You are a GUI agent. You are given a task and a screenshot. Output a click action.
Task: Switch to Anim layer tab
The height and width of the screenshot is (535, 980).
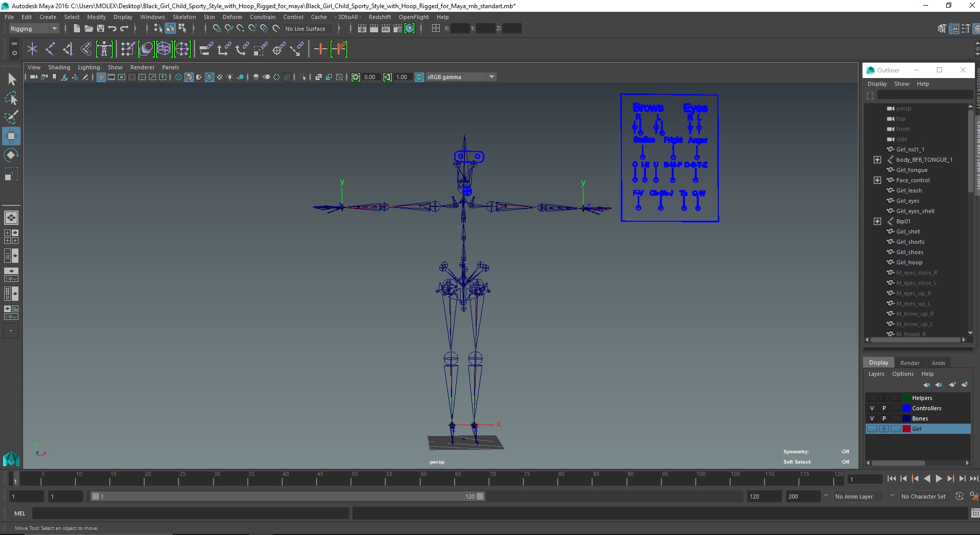[x=938, y=362]
